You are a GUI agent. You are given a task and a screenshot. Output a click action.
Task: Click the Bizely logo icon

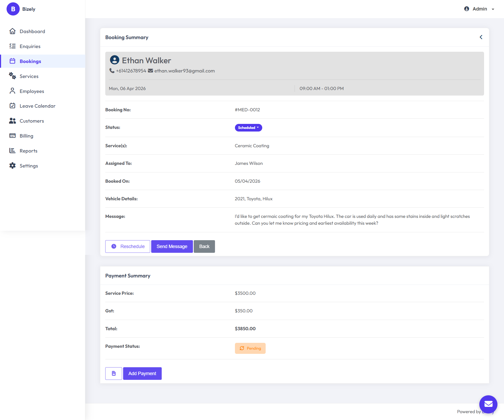(x=13, y=9)
